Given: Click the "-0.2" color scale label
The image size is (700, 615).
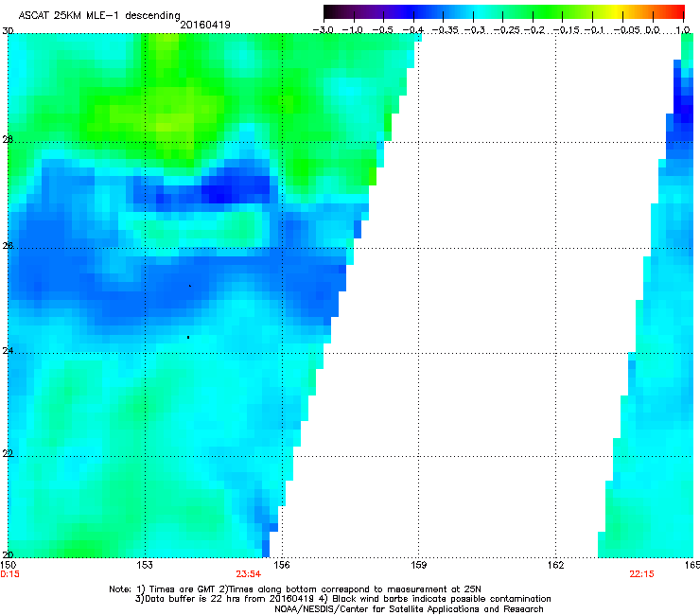Looking at the screenshot, I should (x=534, y=30).
